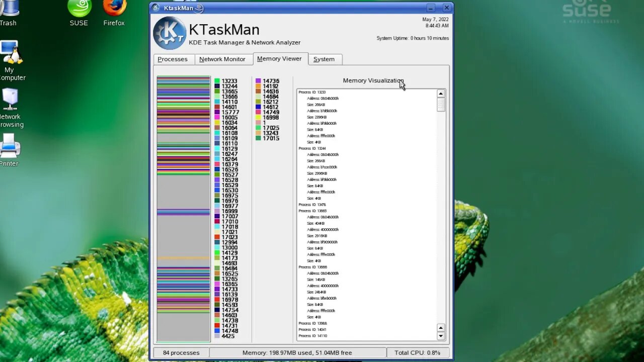Viewport: 644px width, 362px height.
Task: Click the System Uptime text
Action: (413, 38)
